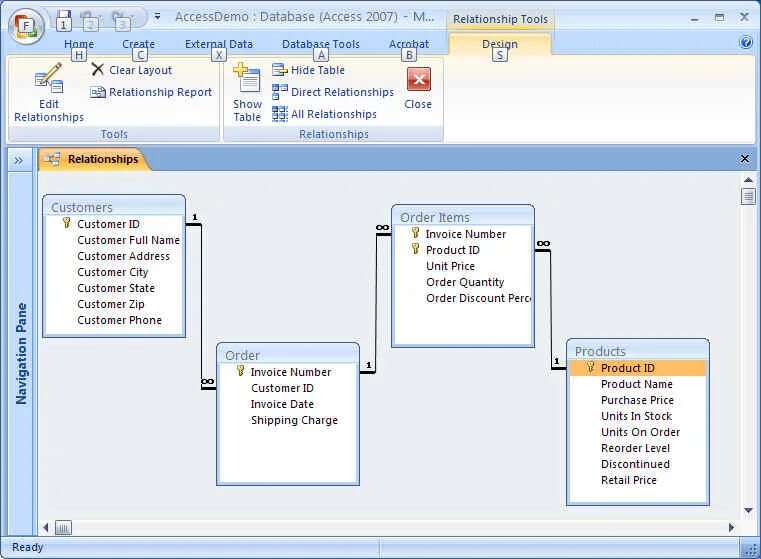Select Invoice Number field in Order table
Image resolution: width=761 pixels, height=559 pixels.
tap(288, 372)
